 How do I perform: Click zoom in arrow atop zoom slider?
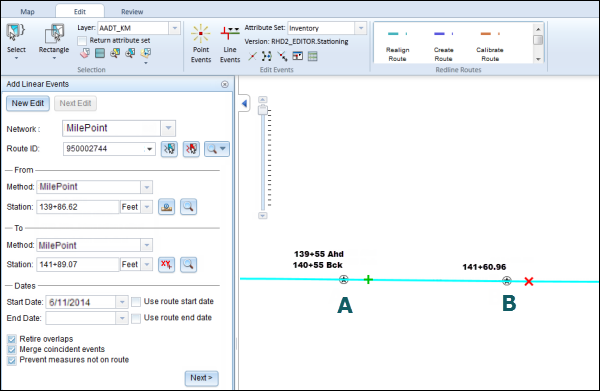click(x=262, y=100)
